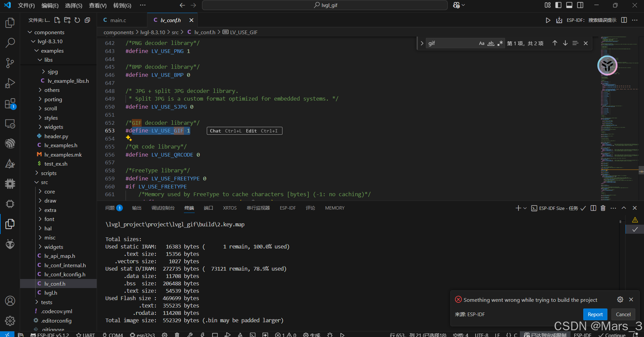Switch to the XRTOS panel tab
The image size is (644, 337).
click(x=230, y=208)
